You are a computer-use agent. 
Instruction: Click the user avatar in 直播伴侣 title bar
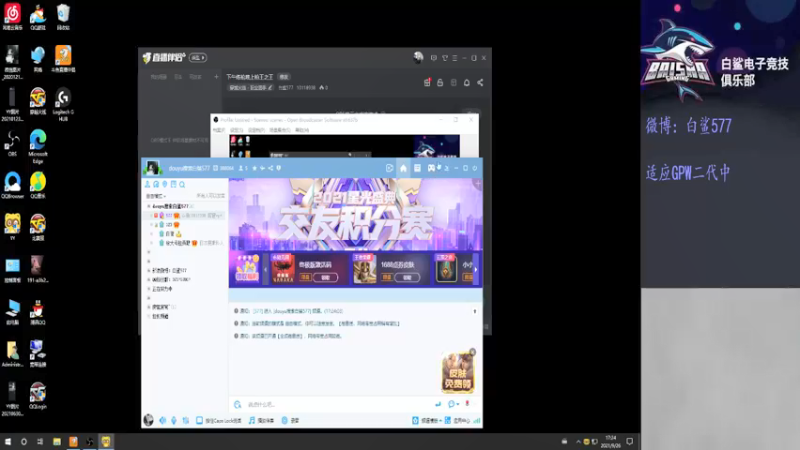[418, 58]
